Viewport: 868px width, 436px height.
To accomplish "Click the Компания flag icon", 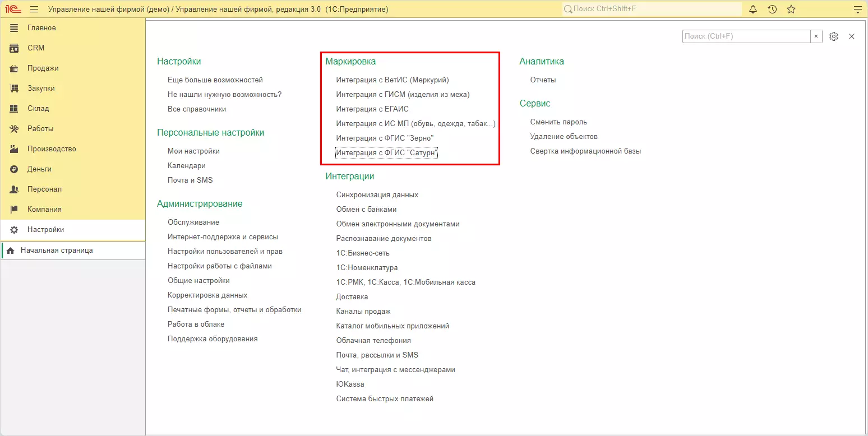I will (15, 210).
